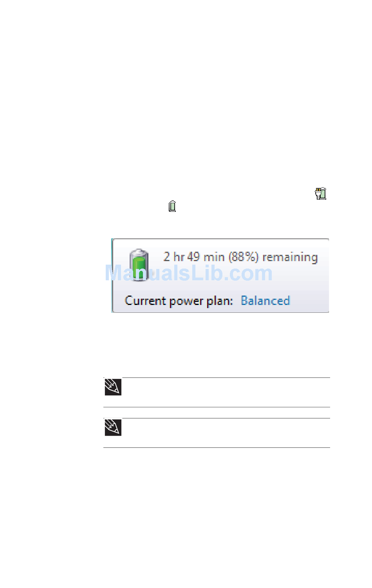Image resolution: width=372 pixels, height=588 pixels.
Task: Click the line above the first note
Action: 217,377
